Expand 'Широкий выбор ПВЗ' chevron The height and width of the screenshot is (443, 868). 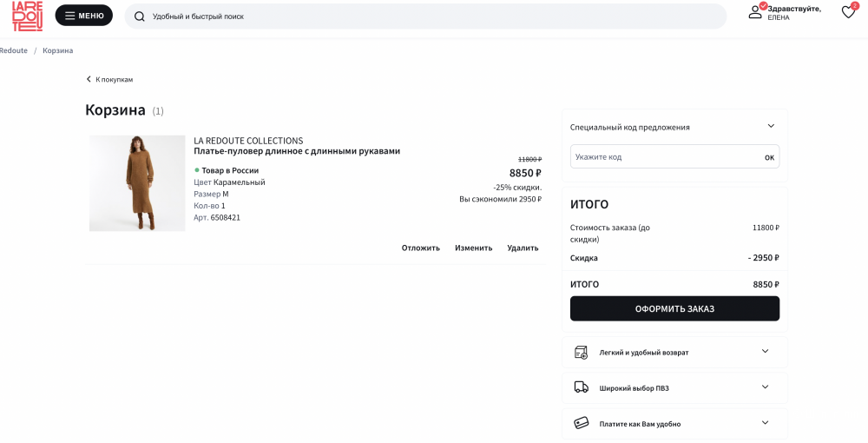coord(765,387)
